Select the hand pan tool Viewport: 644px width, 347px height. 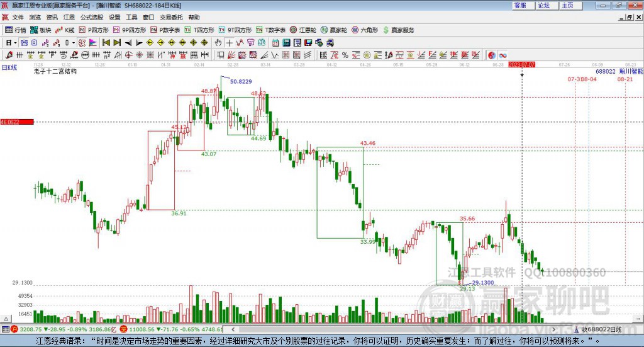click(218, 43)
